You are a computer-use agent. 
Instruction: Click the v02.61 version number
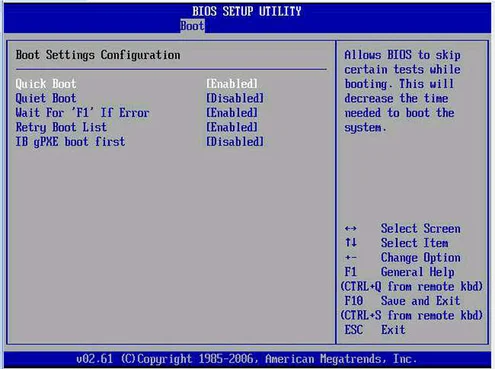pyautogui.click(x=95, y=359)
